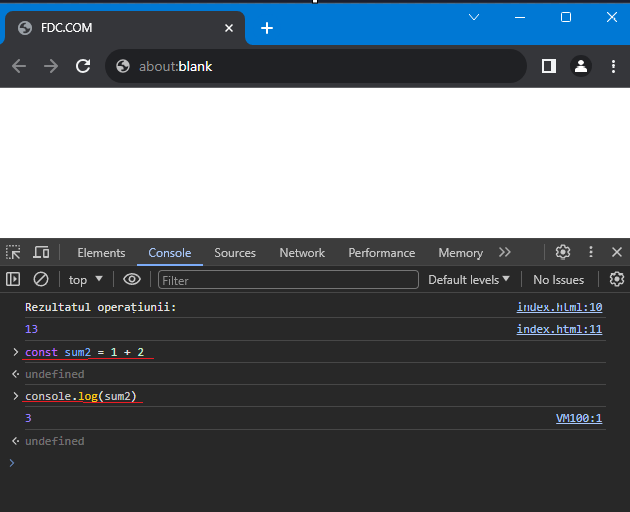Switch to the Network tab
This screenshot has height=512, width=630.
pyautogui.click(x=302, y=253)
